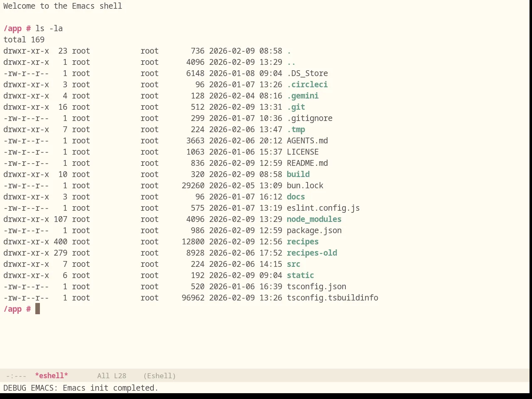Viewport: 532px width, 399px height.
Task: Click the size 8928 in recipes-old row
Action: 195,253
